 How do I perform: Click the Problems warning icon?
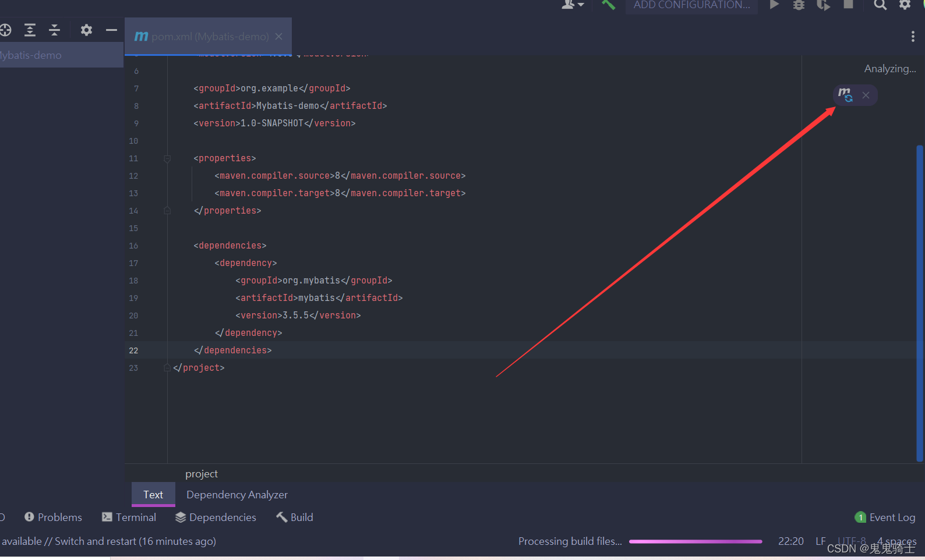(29, 517)
